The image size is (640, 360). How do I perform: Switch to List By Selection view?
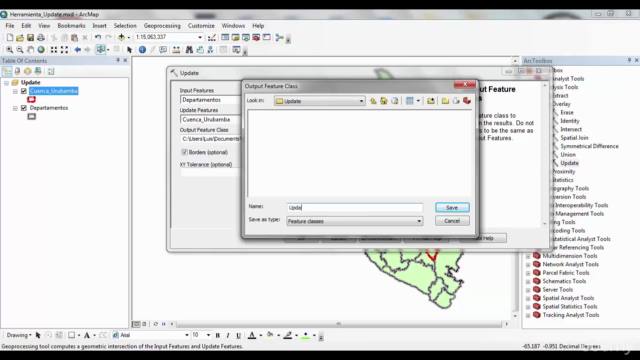coord(38,71)
